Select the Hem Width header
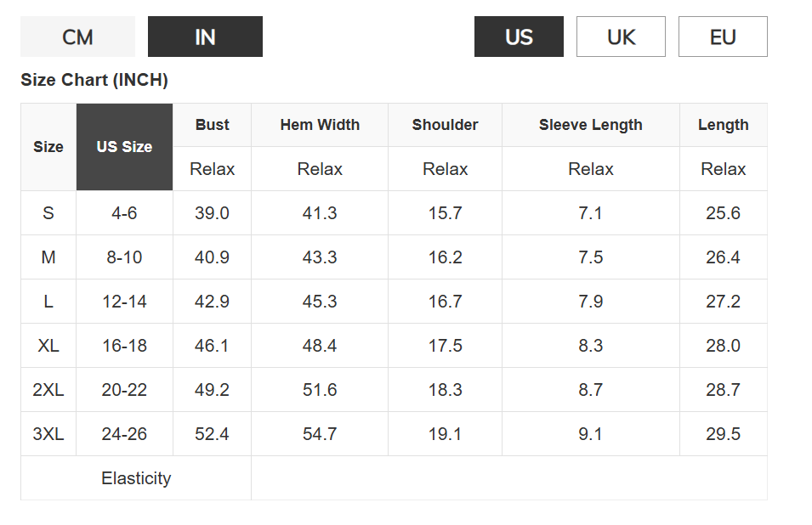Viewport: 812px width, 525px height. (x=320, y=125)
